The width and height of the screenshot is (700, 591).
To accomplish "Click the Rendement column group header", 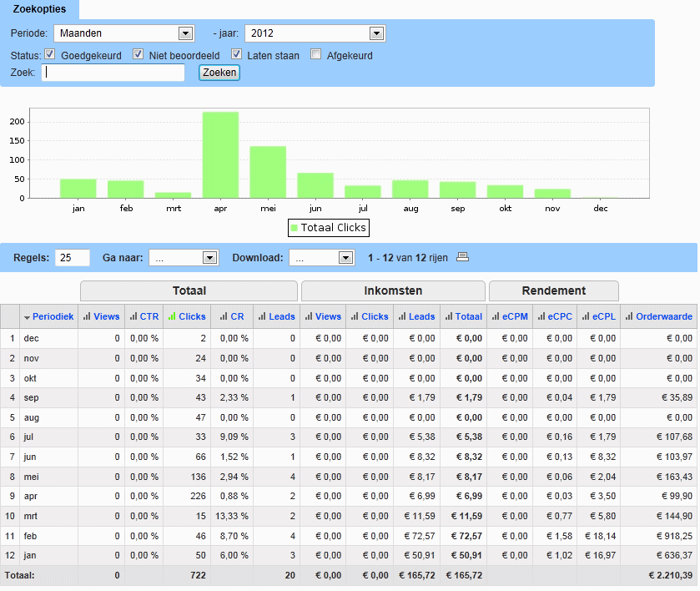I will click(x=553, y=290).
